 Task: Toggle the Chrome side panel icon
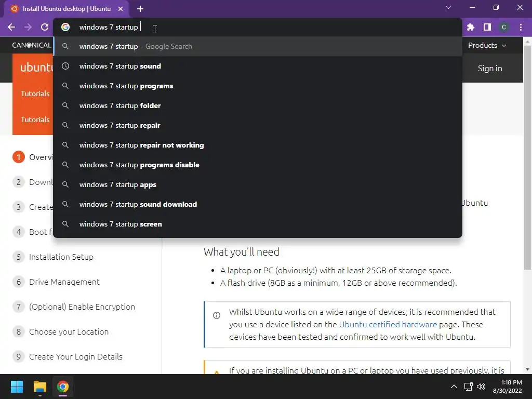[487, 27]
